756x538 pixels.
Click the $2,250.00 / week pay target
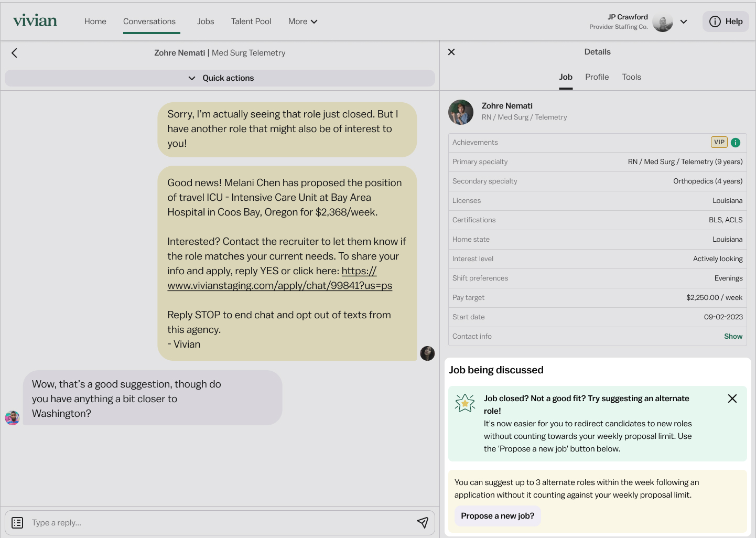[715, 298]
